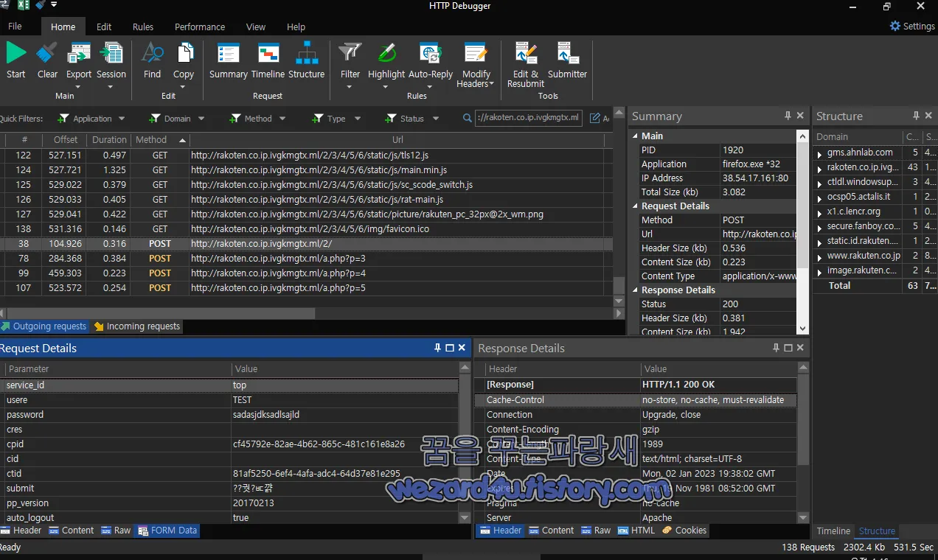The width and height of the screenshot is (938, 560).
Task: Sort the list by Duration column
Action: pyautogui.click(x=109, y=140)
